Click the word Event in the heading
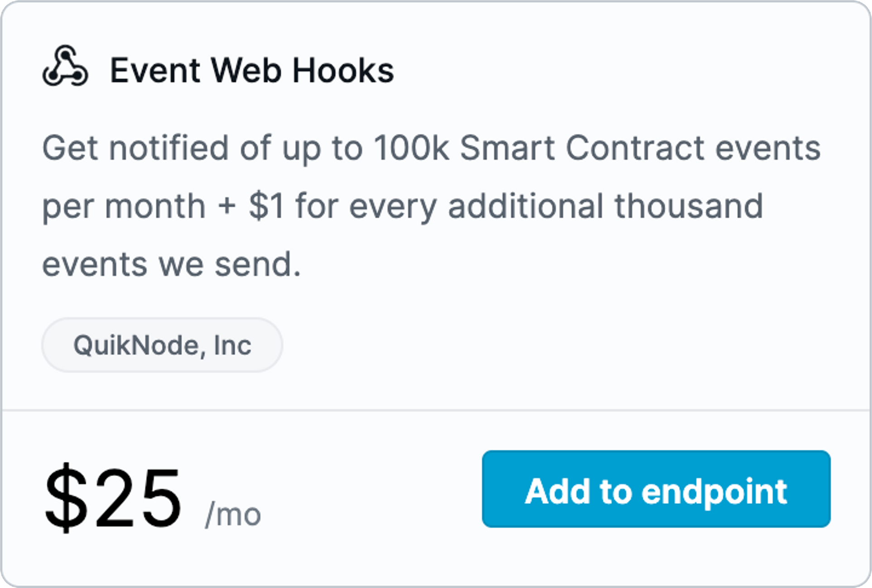The width and height of the screenshot is (872, 588). [155, 70]
